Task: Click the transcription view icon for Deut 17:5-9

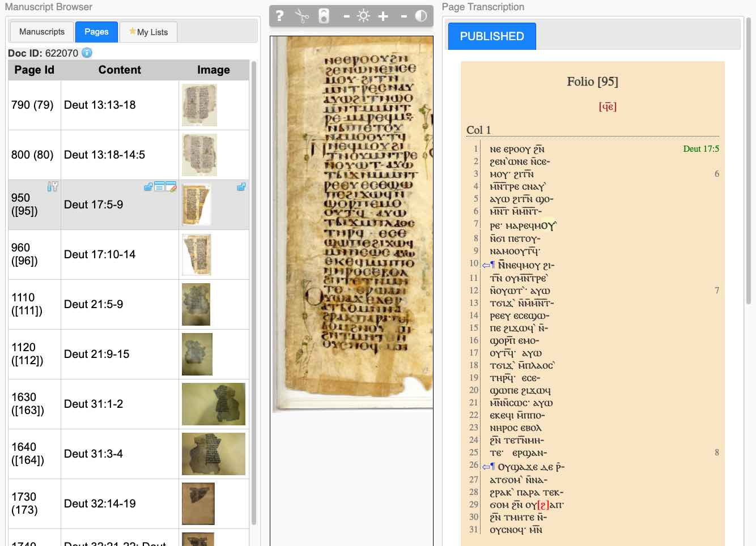Action: click(159, 186)
